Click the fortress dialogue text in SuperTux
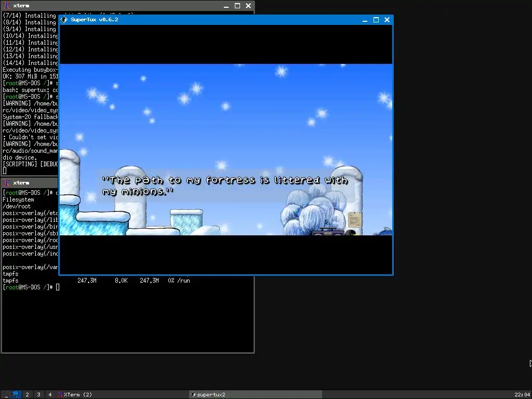Image resolution: width=532 pixels, height=399 pixels. click(224, 185)
